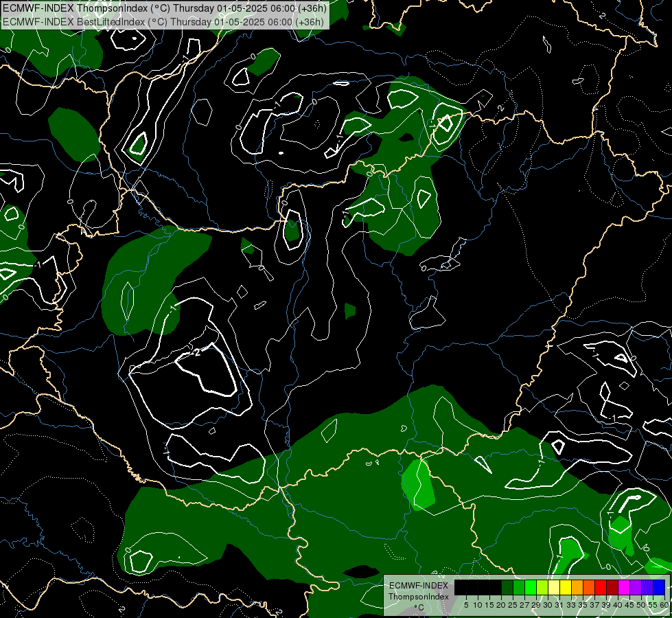
Task: Click the legend tick value 55
Action: [x=653, y=605]
